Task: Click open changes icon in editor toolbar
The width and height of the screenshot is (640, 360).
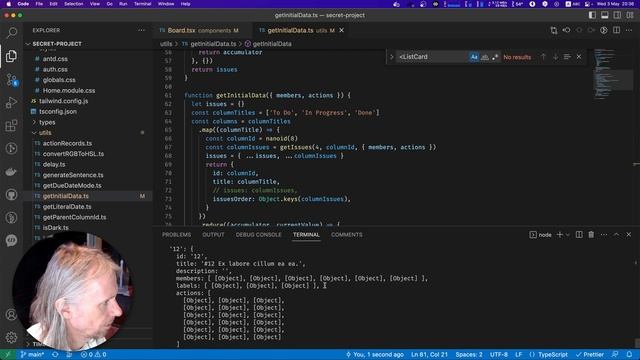Action: point(554,30)
